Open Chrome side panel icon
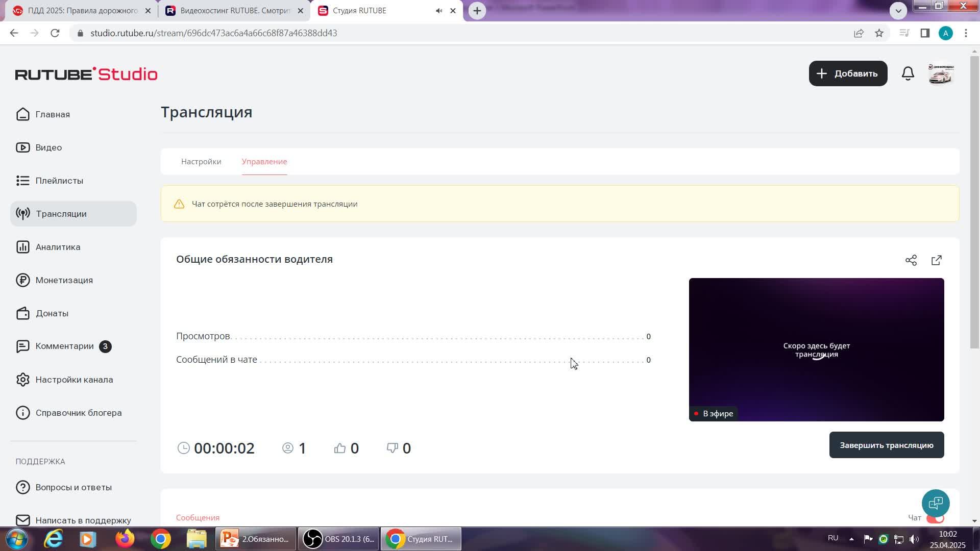 coord(925,33)
